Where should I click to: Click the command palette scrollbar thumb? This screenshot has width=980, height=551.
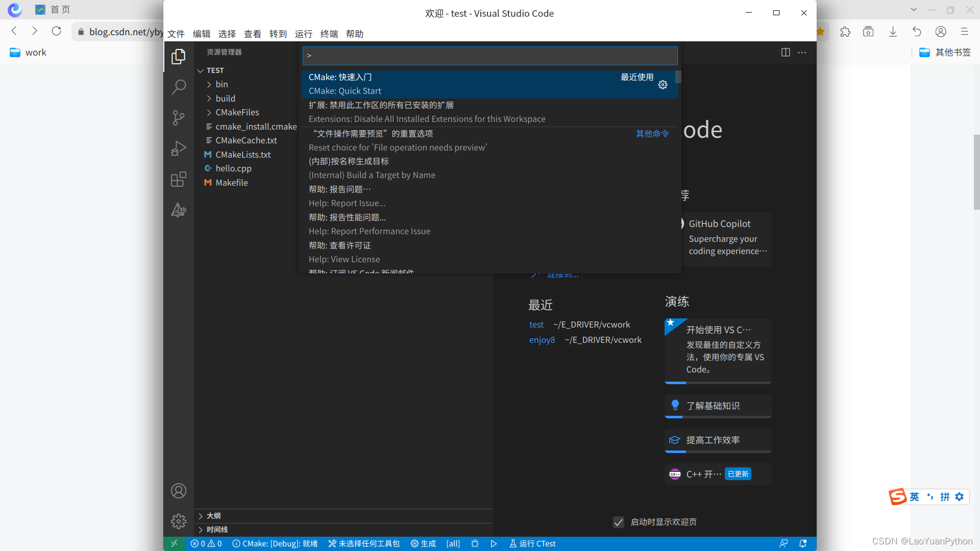[x=678, y=77]
